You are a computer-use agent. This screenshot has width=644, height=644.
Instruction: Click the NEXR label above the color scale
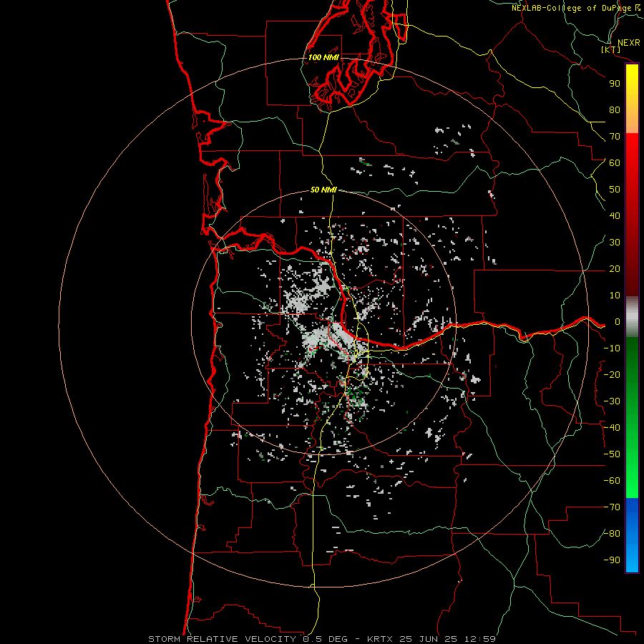[x=629, y=43]
